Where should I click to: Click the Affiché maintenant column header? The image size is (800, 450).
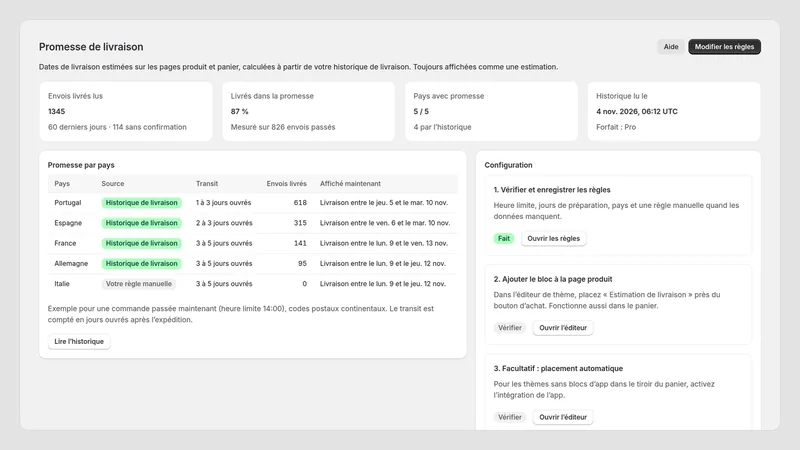[x=350, y=184]
